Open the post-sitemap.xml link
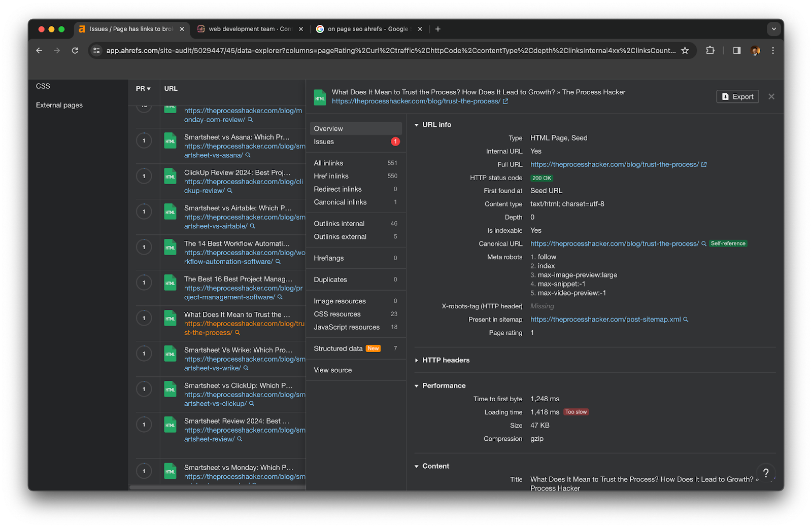 pyautogui.click(x=605, y=320)
